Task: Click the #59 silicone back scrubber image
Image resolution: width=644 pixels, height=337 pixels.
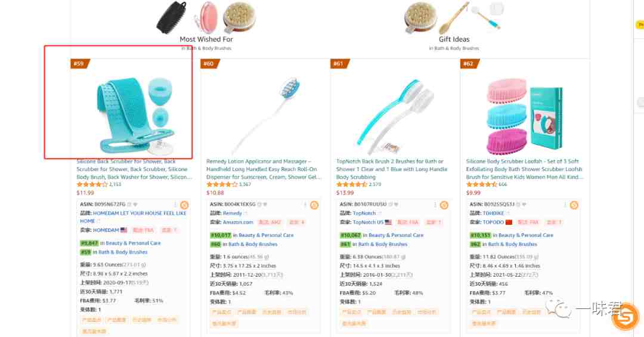Action: [135, 113]
